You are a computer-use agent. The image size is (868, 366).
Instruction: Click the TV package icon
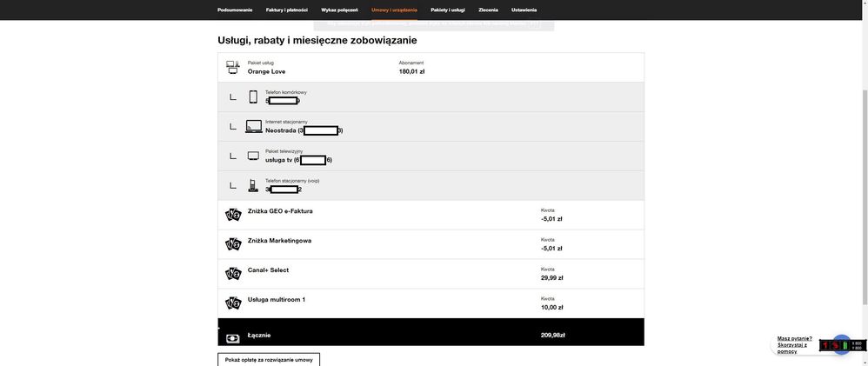[x=253, y=156]
